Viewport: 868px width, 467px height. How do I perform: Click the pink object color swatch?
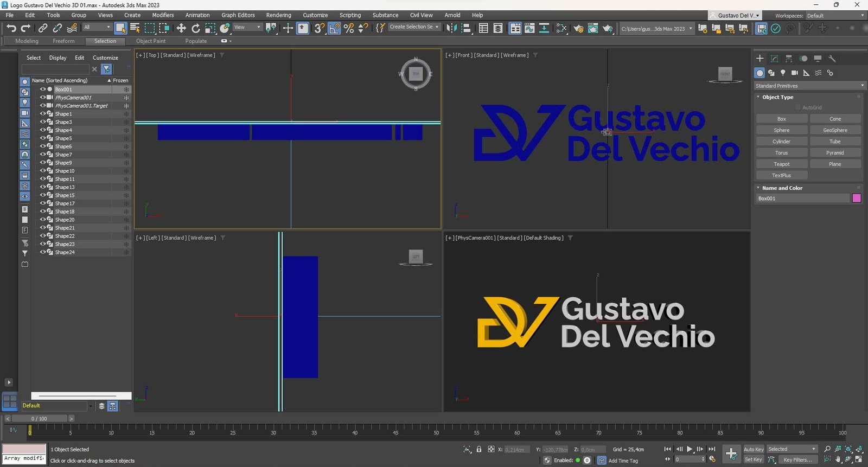pos(857,199)
